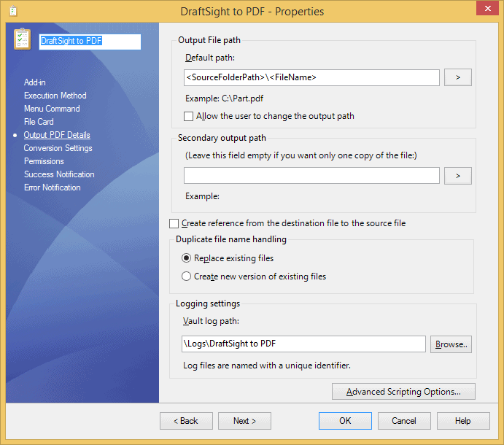Cancel the Properties dialog
504x445 pixels.
pos(404,421)
